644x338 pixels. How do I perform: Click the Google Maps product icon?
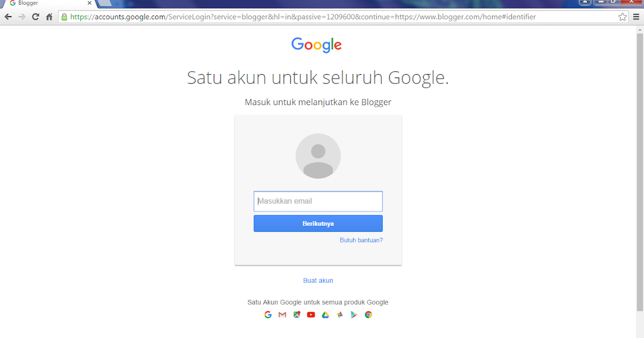pos(297,315)
